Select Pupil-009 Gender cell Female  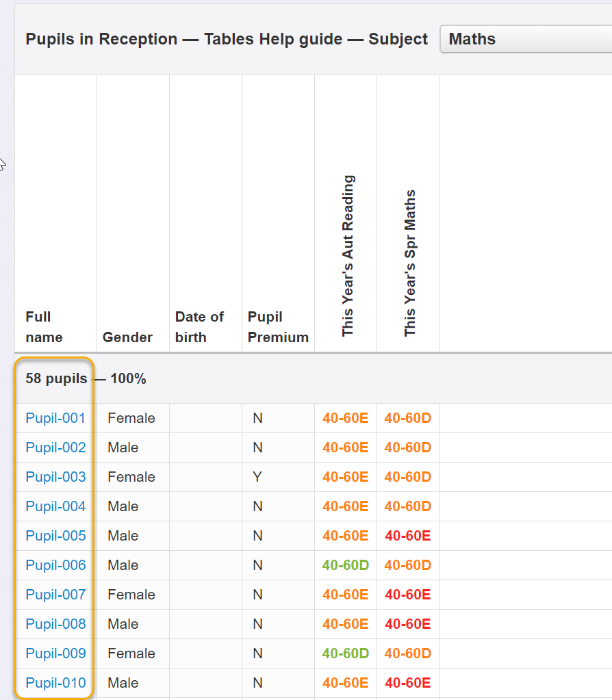tap(131, 654)
